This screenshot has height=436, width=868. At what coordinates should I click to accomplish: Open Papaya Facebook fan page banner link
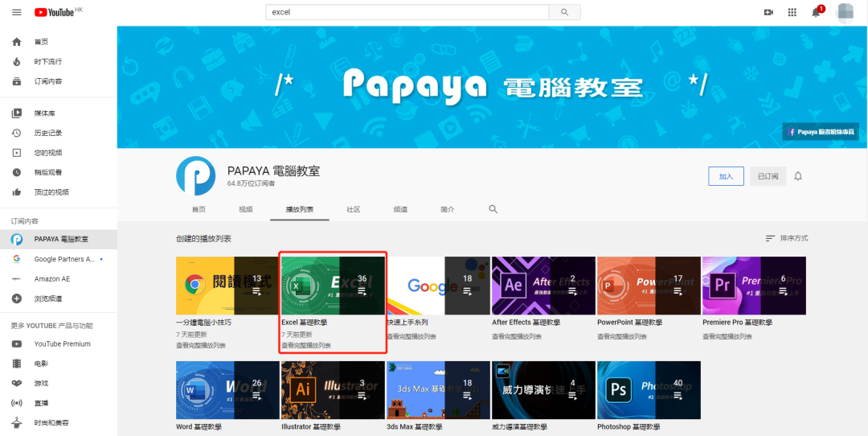tap(821, 133)
